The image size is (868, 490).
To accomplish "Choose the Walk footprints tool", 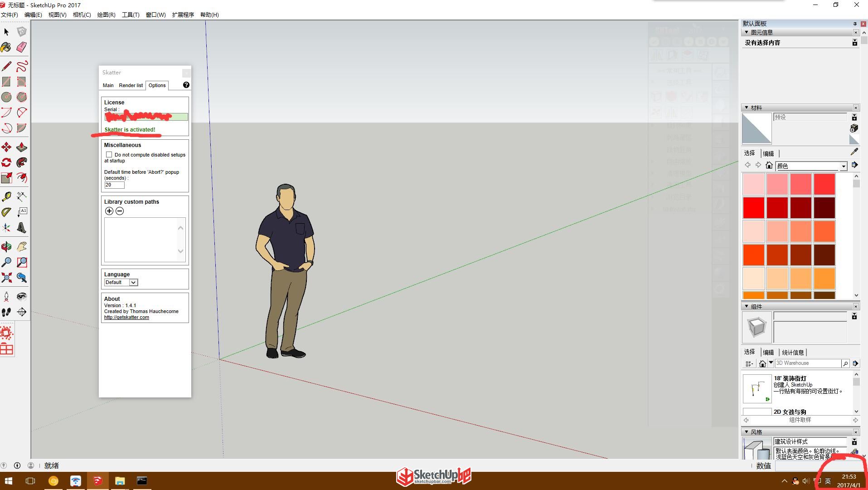I will (x=6, y=312).
